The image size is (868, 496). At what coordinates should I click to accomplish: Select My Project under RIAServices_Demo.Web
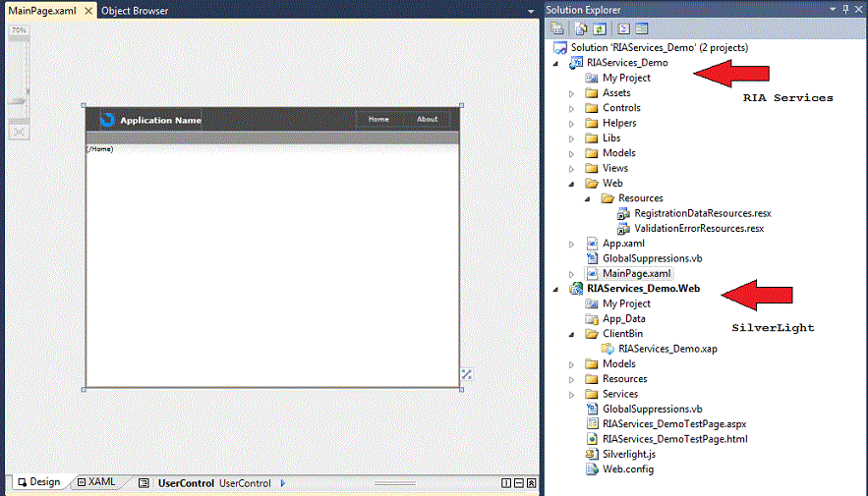pyautogui.click(x=626, y=303)
